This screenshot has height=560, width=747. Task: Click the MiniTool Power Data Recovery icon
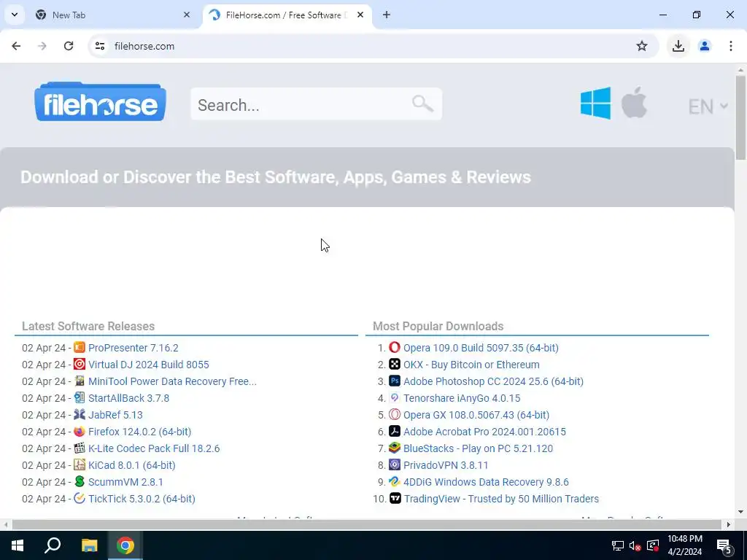80,381
